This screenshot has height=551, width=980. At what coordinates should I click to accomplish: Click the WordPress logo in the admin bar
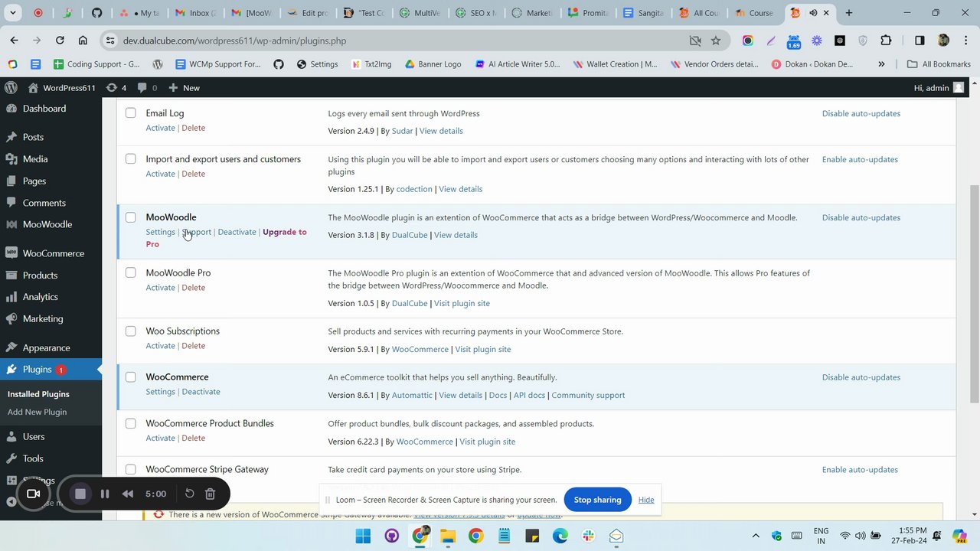(11, 88)
